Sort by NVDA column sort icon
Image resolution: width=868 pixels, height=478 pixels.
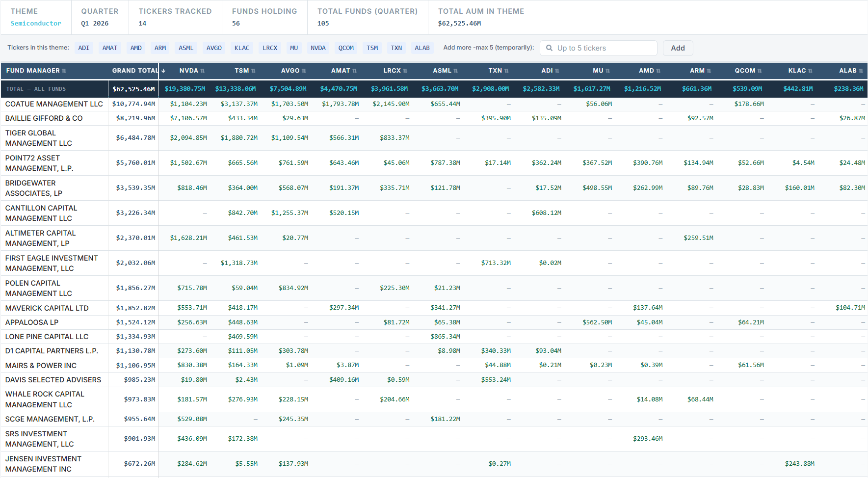point(203,71)
